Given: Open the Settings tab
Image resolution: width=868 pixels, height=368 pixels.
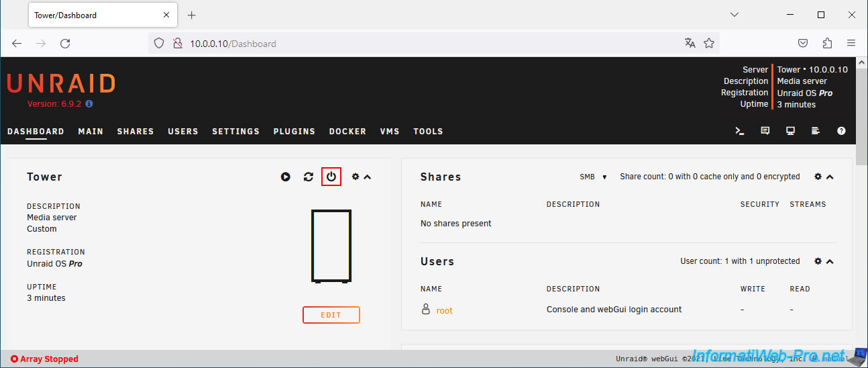Looking at the screenshot, I should point(235,132).
